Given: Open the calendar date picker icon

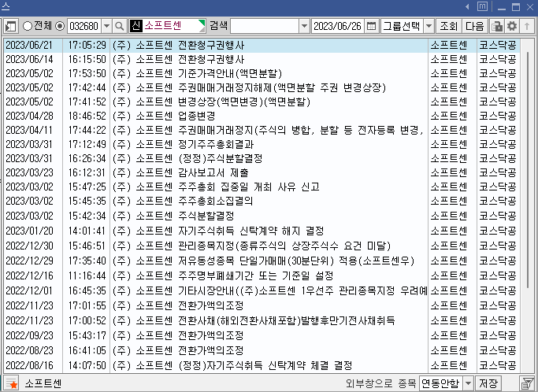Looking at the screenshot, I should 371,26.
